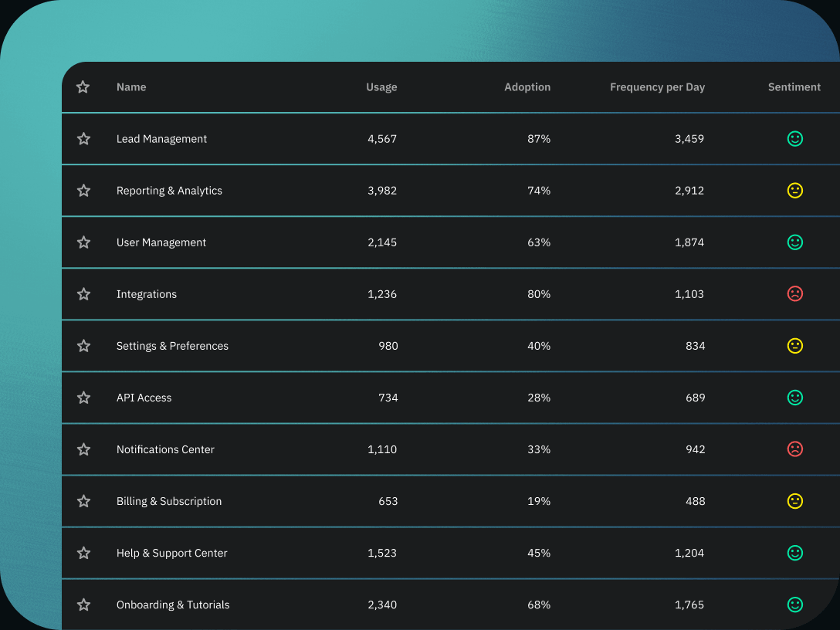Sort by the Usage column header

381,87
